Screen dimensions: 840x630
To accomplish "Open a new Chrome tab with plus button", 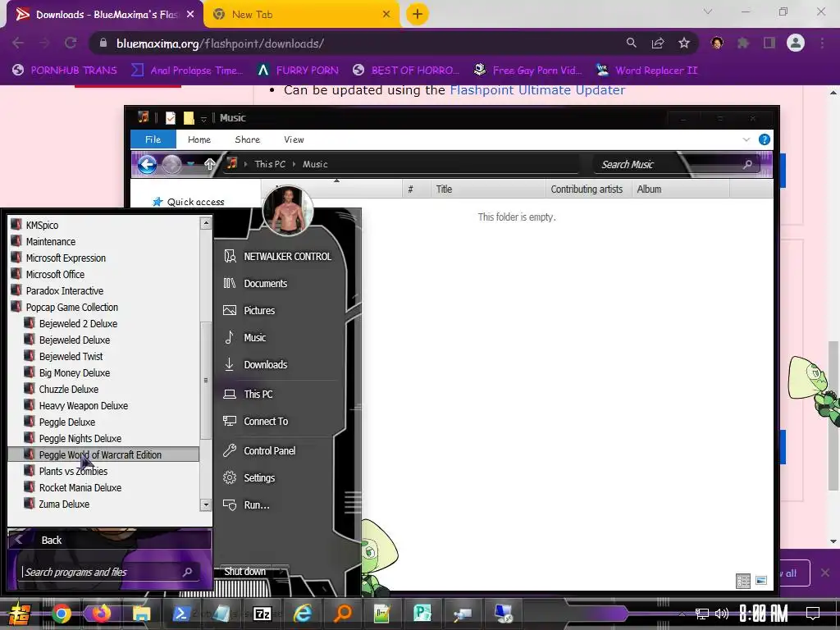I will click(x=418, y=14).
